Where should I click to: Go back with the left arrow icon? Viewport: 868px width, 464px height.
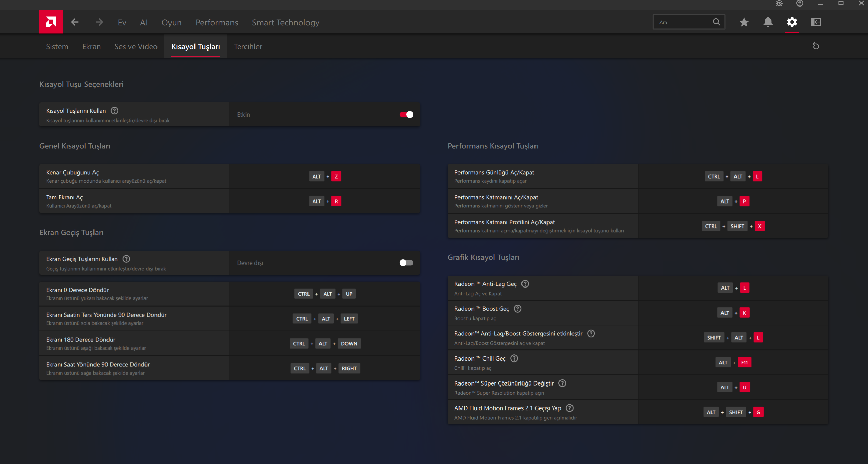click(75, 22)
